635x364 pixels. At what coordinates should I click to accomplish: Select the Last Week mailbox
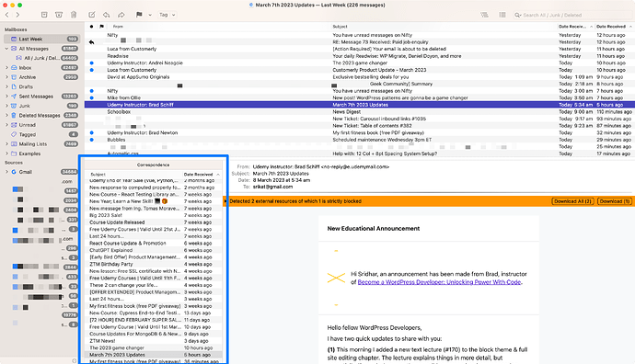click(41, 39)
